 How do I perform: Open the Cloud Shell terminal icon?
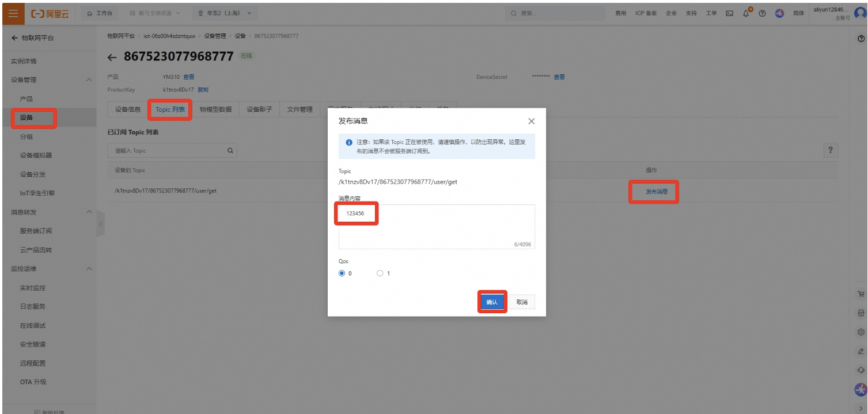729,13
